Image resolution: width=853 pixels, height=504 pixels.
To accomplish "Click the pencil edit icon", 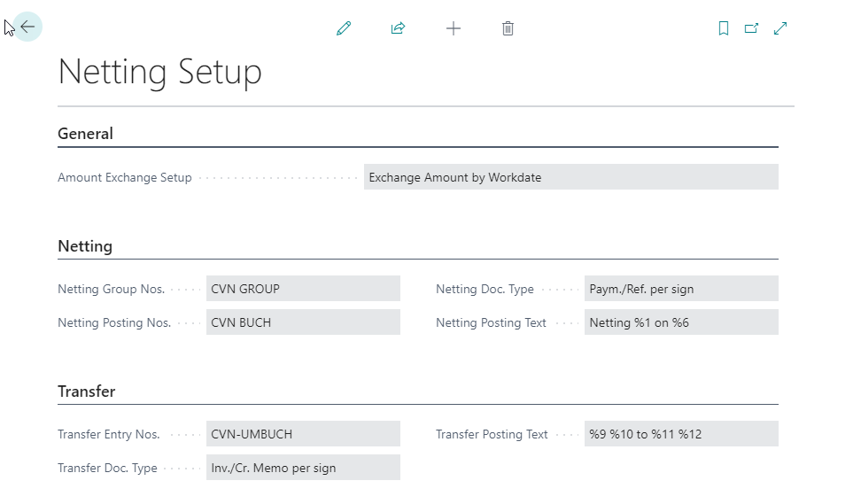I will pyautogui.click(x=344, y=28).
